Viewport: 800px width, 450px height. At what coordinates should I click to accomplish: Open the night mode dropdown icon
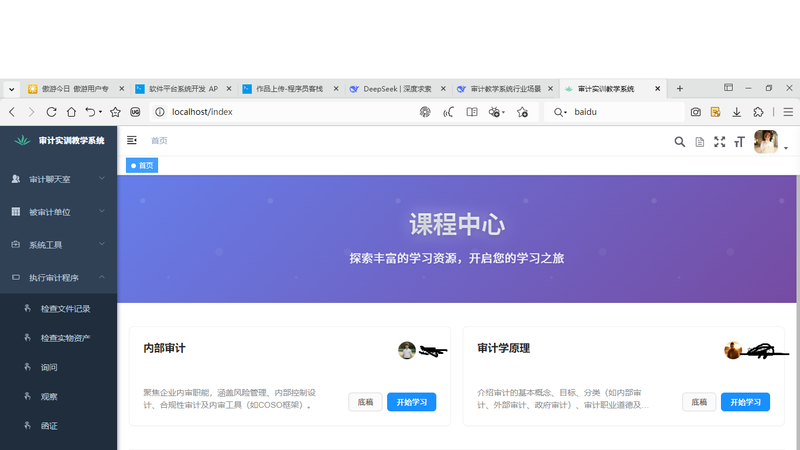pyautogui.click(x=496, y=112)
